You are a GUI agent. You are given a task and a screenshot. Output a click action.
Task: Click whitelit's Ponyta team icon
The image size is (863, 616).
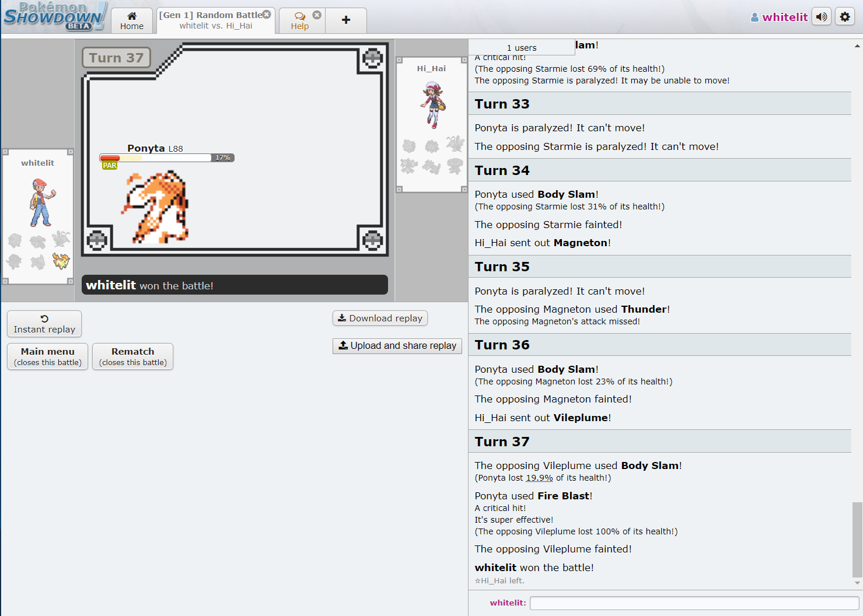coord(61,260)
